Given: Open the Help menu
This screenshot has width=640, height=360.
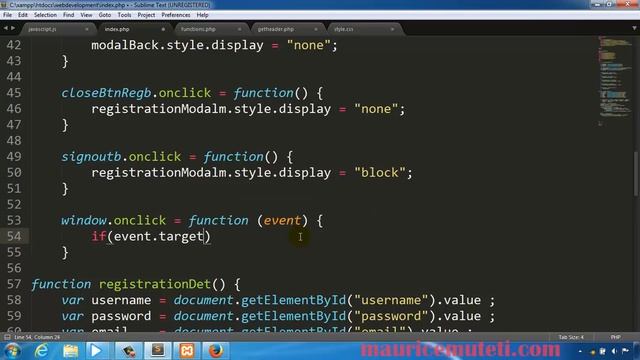Looking at the screenshot, I should (202, 15).
